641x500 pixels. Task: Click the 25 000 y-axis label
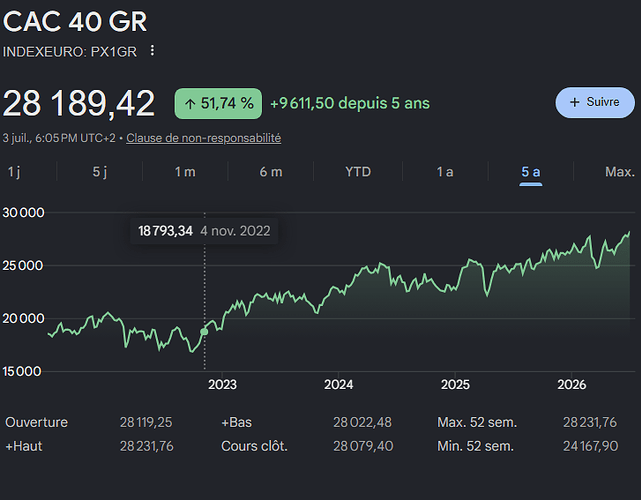[22, 266]
